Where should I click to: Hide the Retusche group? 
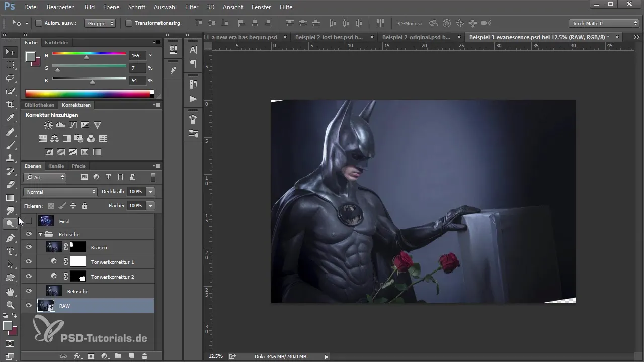point(29,234)
